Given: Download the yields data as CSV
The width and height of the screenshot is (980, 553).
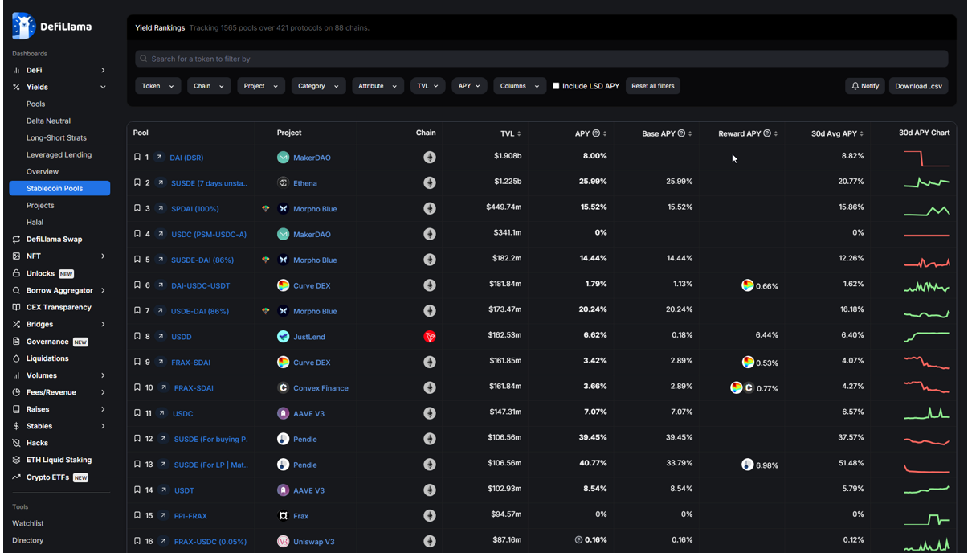Looking at the screenshot, I should click(x=918, y=86).
